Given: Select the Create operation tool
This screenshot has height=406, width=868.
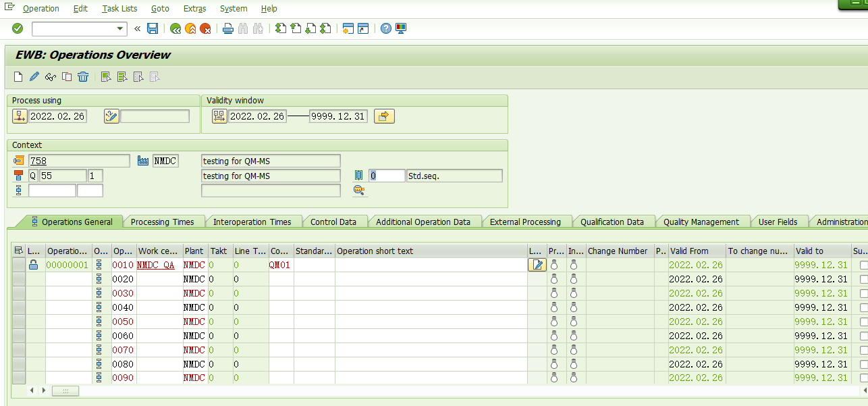Looking at the screenshot, I should point(17,76).
